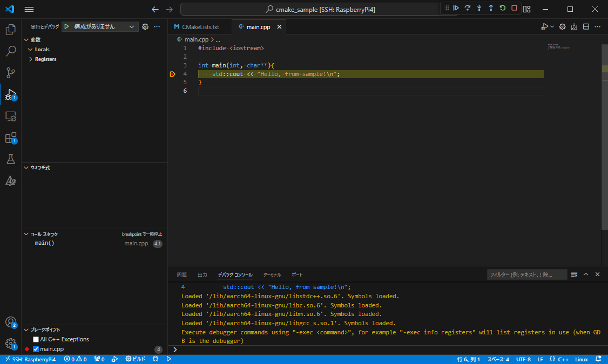Change language mode via C++ status item
This screenshot has height=364, width=608.
563,359
